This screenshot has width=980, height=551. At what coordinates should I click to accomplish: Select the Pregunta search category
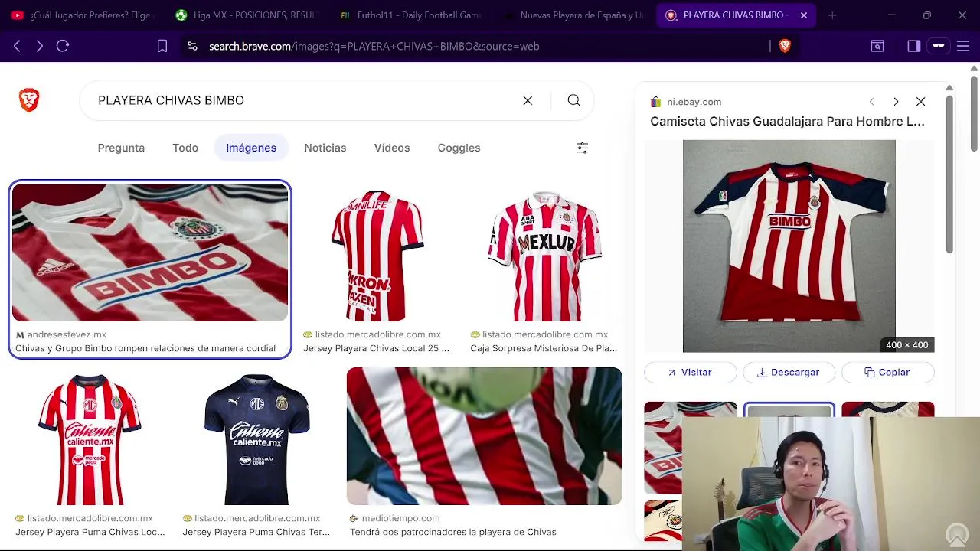click(121, 148)
